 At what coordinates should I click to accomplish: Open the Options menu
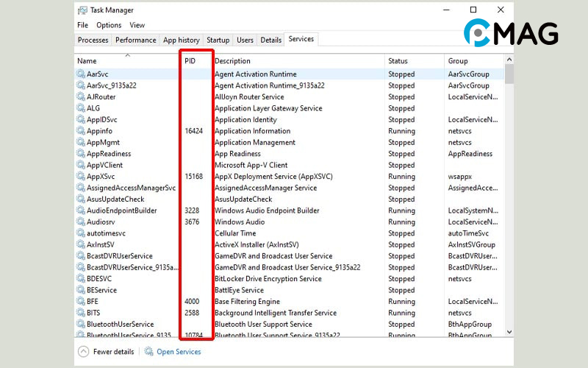click(x=109, y=25)
